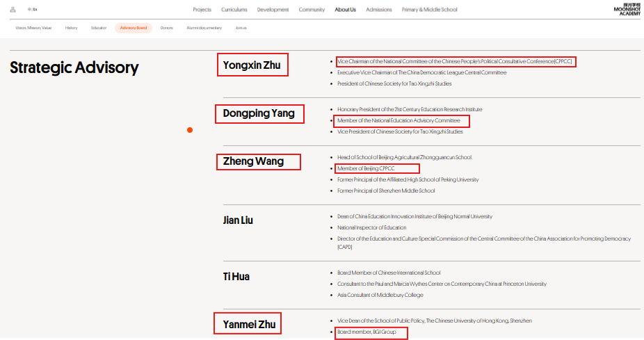Click the name Zheng Wang
Viewport: 644px width, 340px height.
click(x=253, y=161)
